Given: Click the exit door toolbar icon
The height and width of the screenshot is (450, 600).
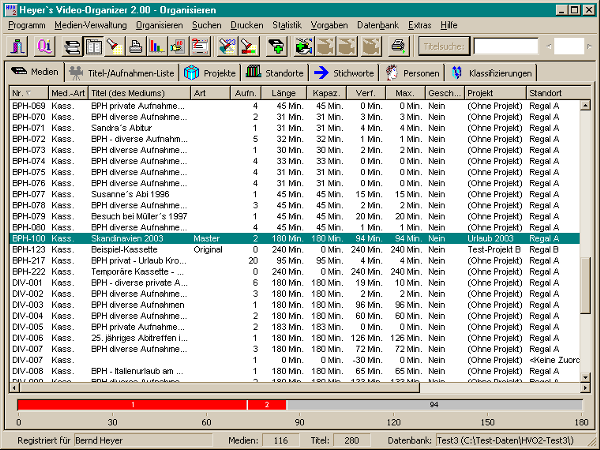Looking at the screenshot, I should point(17,46).
